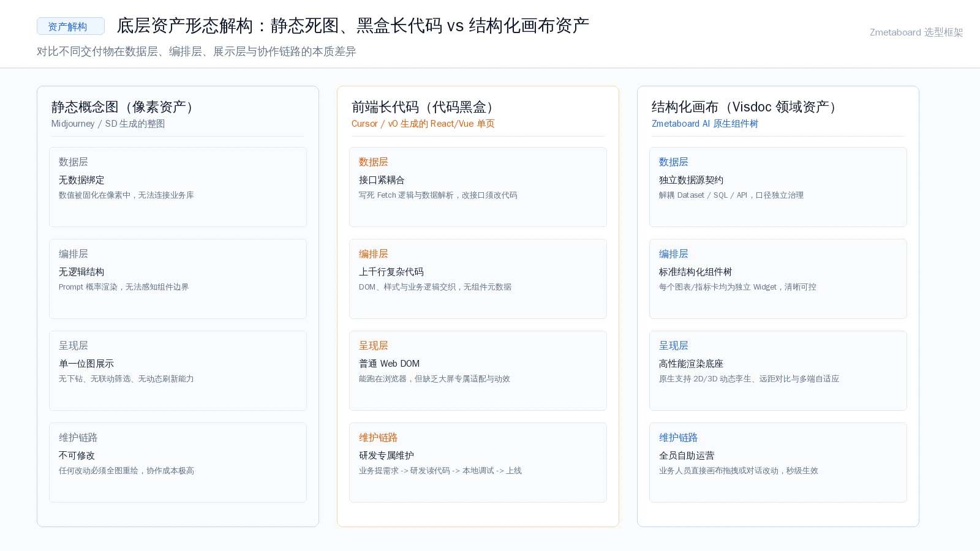Click the orange 维护链路 label
Image resolution: width=980 pixels, height=551 pixels.
[379, 438]
